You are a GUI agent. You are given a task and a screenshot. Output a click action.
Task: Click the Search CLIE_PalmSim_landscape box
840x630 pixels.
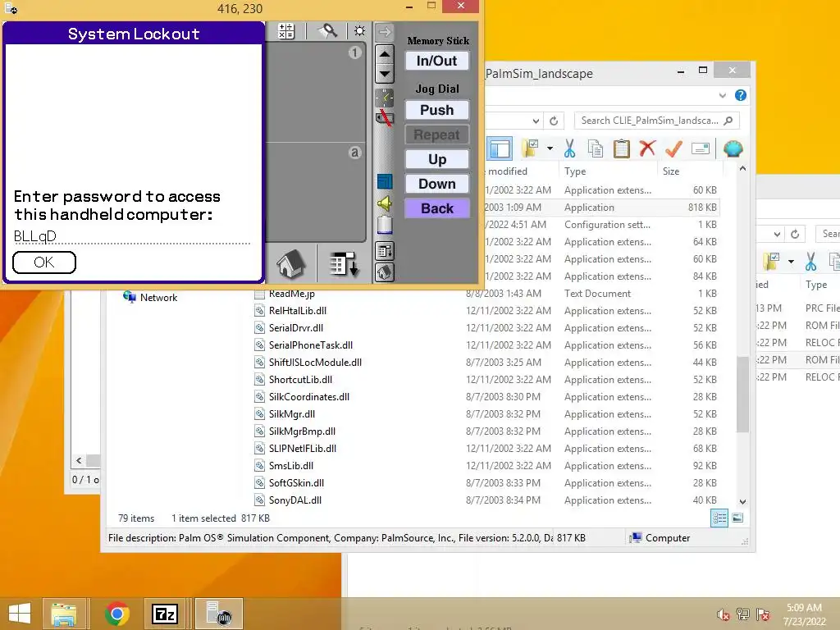pos(656,121)
